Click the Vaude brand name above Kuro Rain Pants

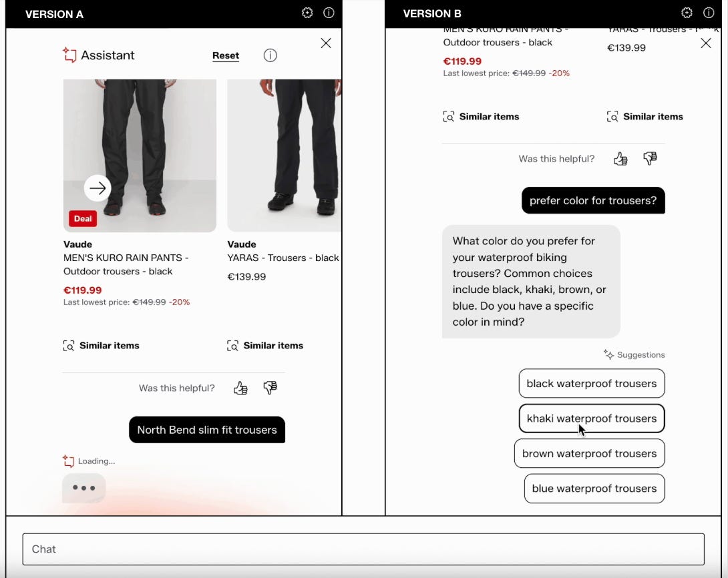[77, 244]
